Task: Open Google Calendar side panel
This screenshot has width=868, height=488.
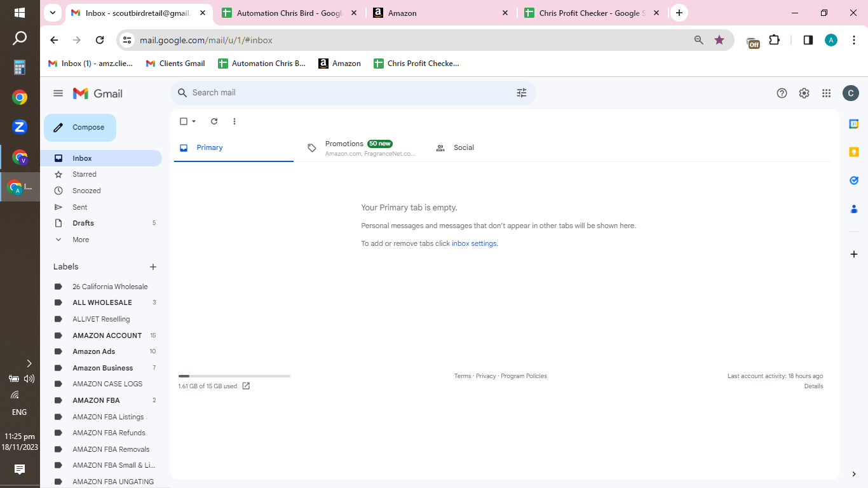Action: pos(854,124)
